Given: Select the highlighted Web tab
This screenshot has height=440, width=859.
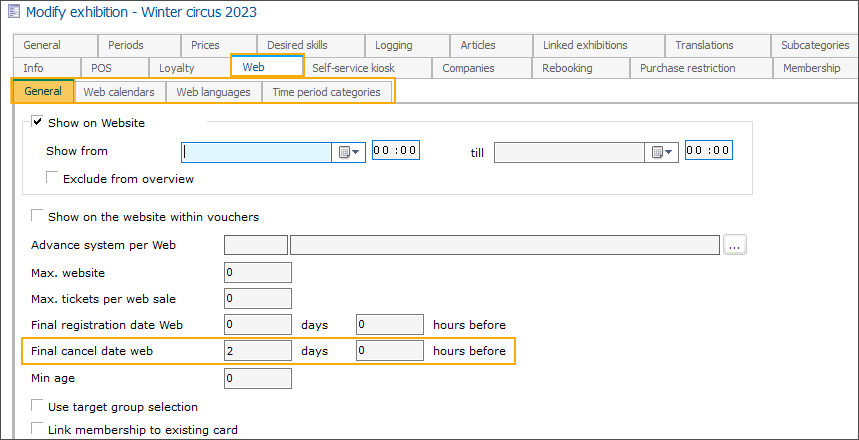Looking at the screenshot, I should tap(267, 66).
